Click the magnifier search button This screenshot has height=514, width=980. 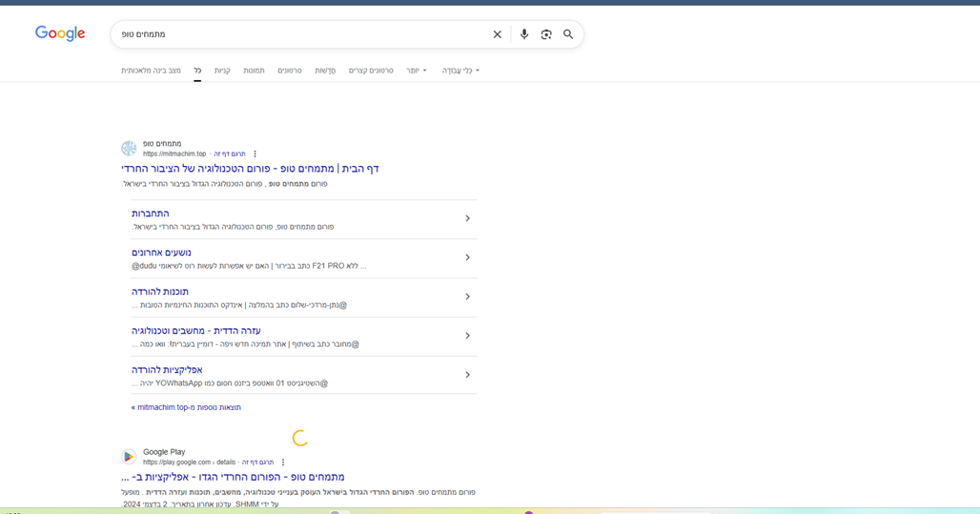568,34
